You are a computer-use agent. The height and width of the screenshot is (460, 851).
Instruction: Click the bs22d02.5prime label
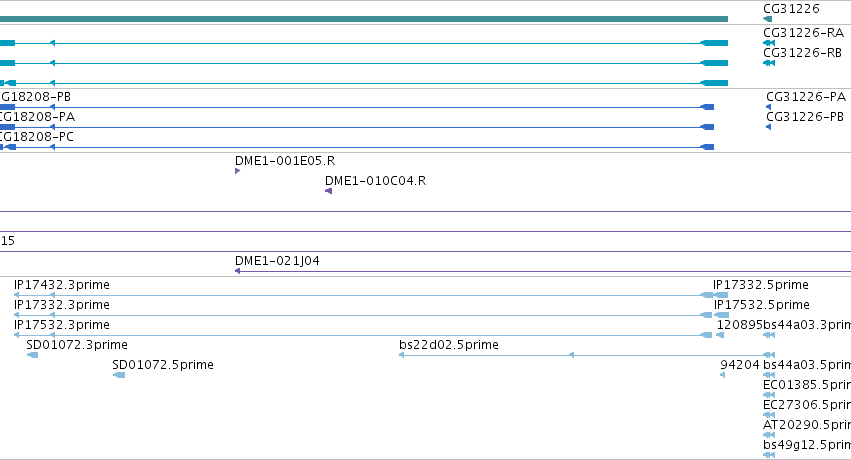point(449,345)
